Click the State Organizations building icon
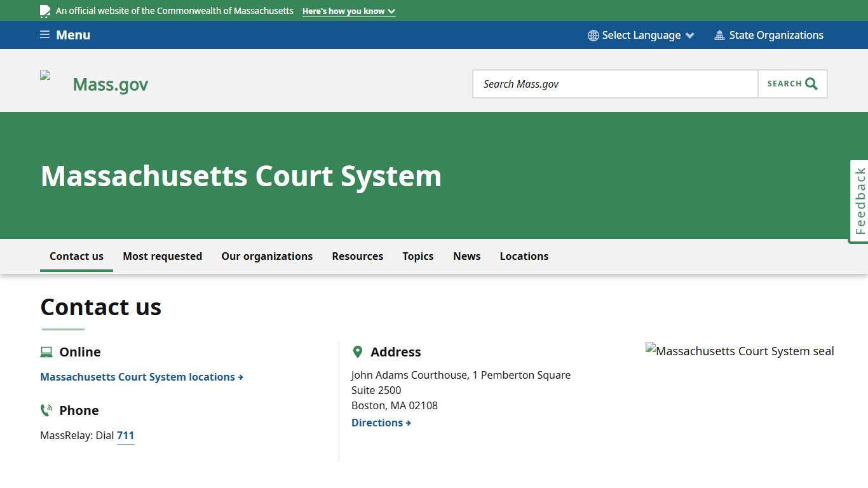This screenshot has width=868, height=488. coord(719,35)
